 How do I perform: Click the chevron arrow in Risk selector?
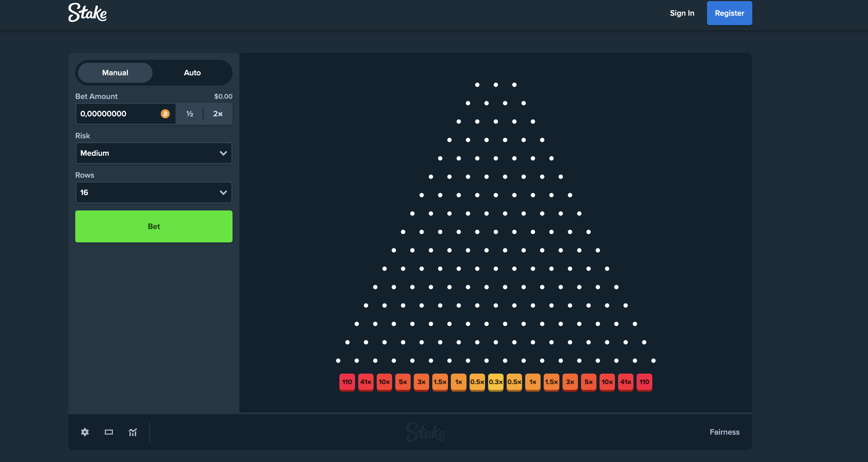point(223,153)
